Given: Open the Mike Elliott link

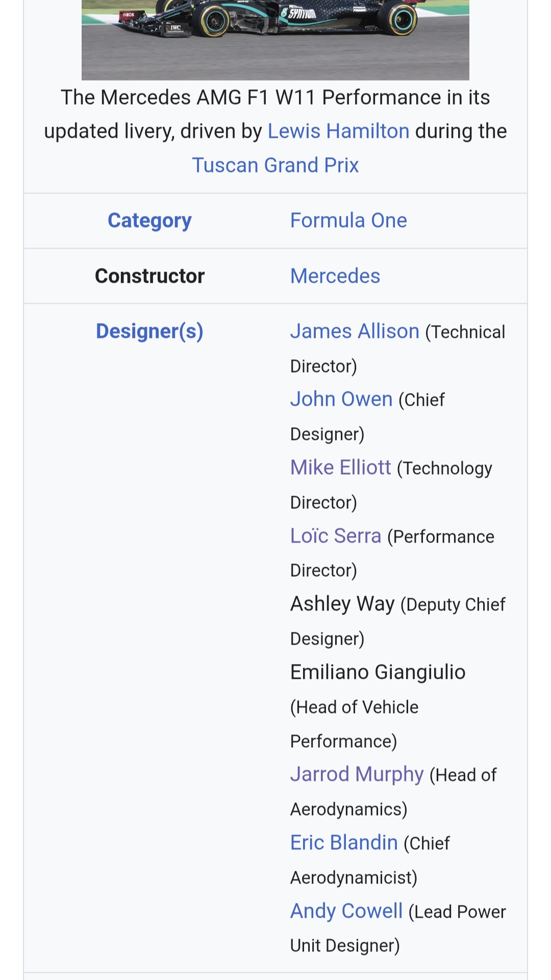Looking at the screenshot, I should pos(340,468).
